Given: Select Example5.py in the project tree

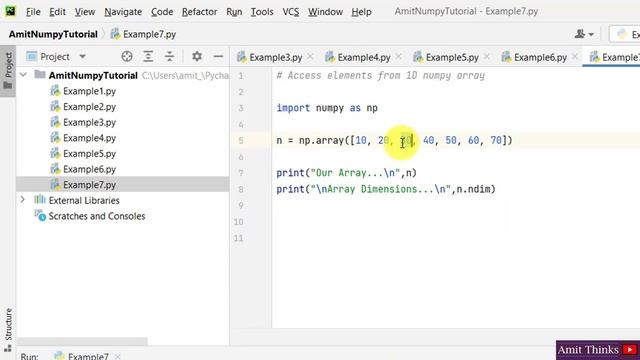Looking at the screenshot, I should click(x=89, y=153).
